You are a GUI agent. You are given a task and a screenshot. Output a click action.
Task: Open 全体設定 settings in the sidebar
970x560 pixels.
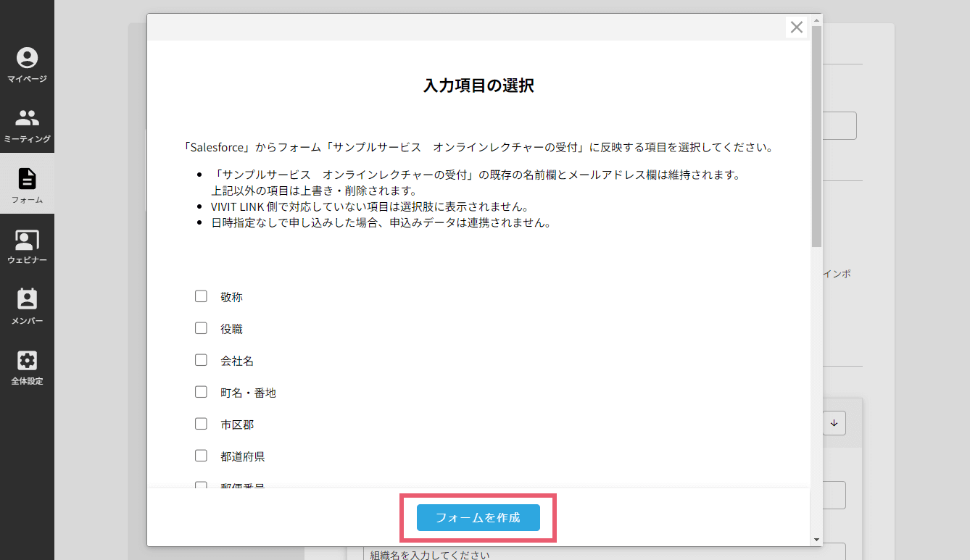(27, 367)
